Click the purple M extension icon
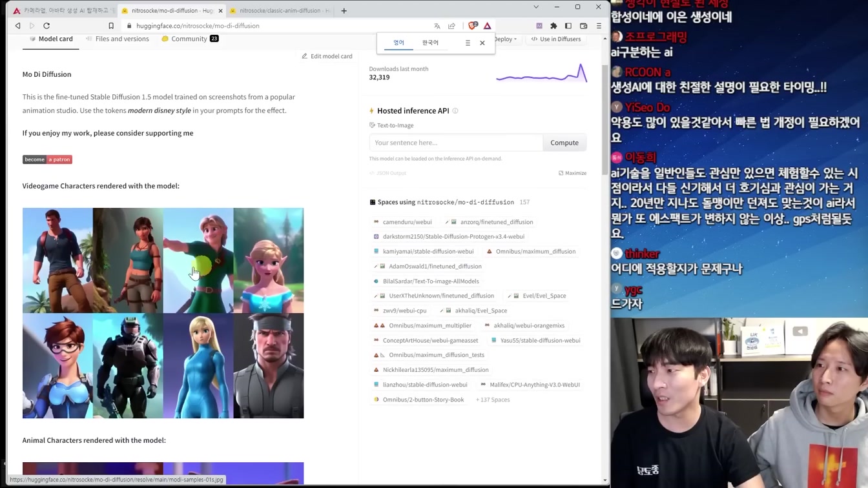The width and height of the screenshot is (868, 488). pyautogui.click(x=539, y=26)
